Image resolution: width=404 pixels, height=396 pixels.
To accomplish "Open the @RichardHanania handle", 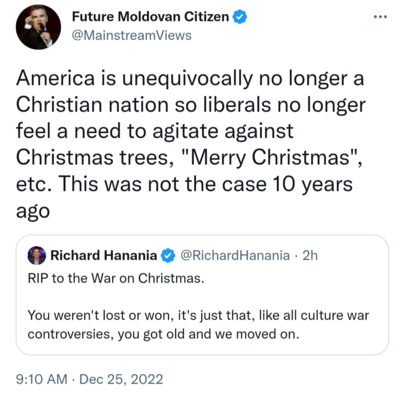I will [x=235, y=256].
